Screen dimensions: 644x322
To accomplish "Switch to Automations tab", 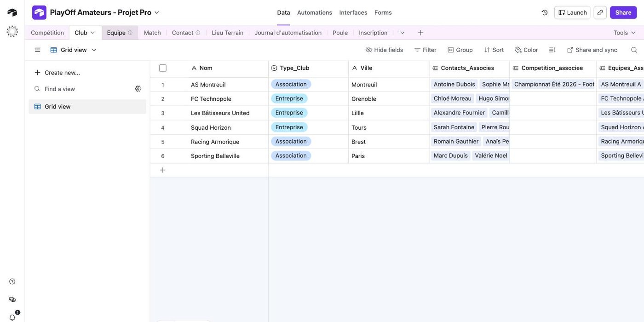I will coord(315,12).
